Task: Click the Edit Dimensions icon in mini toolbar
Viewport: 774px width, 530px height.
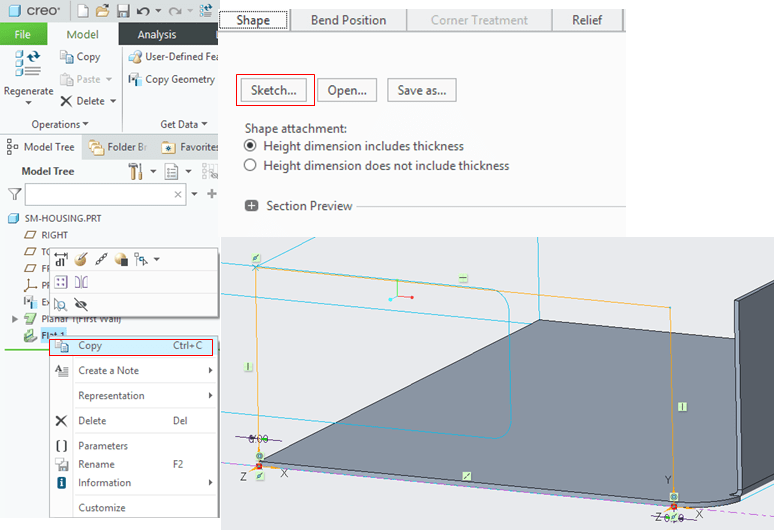Action: [x=61, y=259]
